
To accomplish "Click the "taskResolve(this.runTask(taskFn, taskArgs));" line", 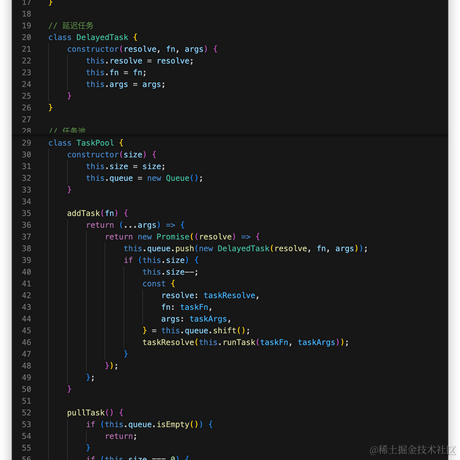I will [x=246, y=342].
